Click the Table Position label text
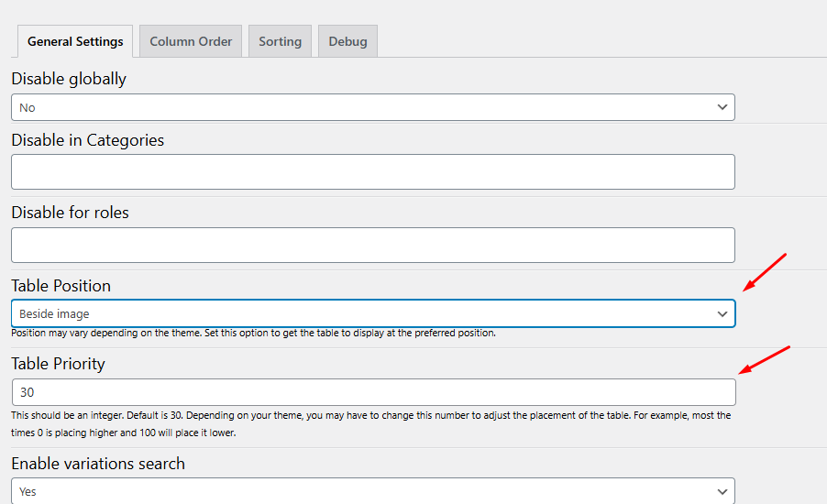The image size is (827, 504). point(61,286)
